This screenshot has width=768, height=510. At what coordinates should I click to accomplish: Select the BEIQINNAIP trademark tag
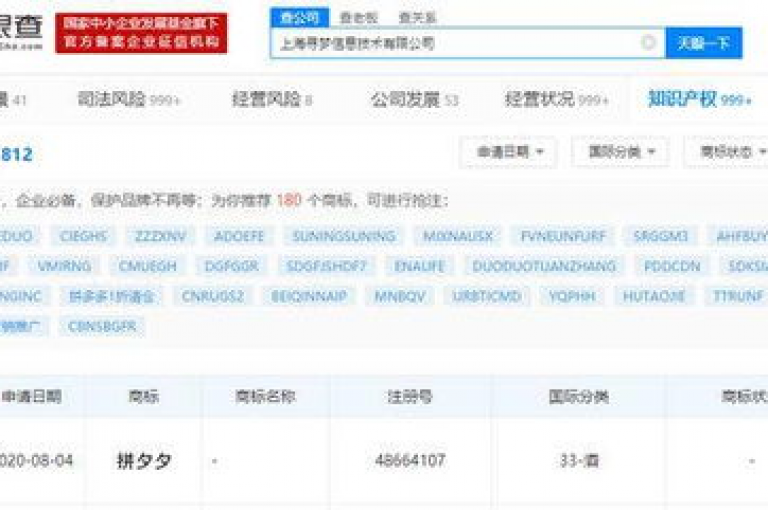[x=309, y=296]
